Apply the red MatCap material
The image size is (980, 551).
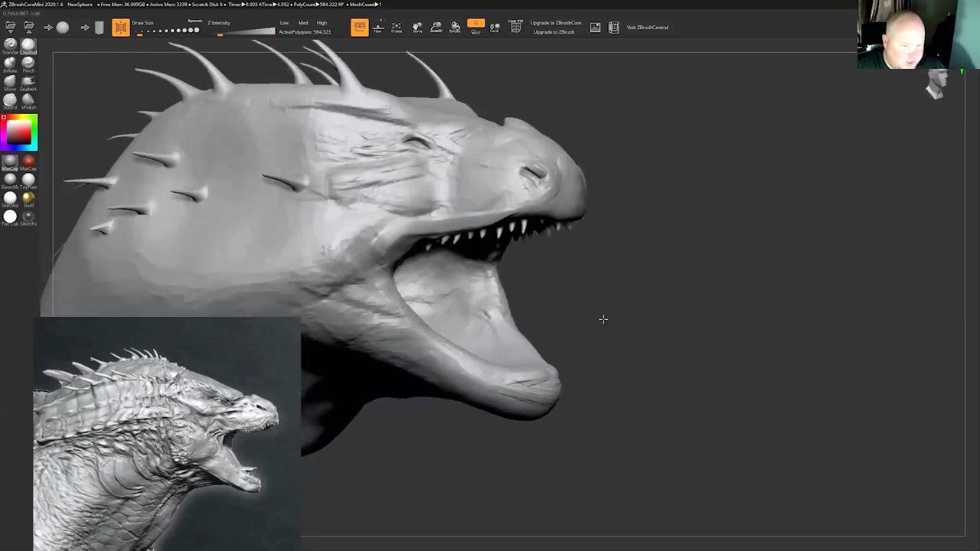28,161
